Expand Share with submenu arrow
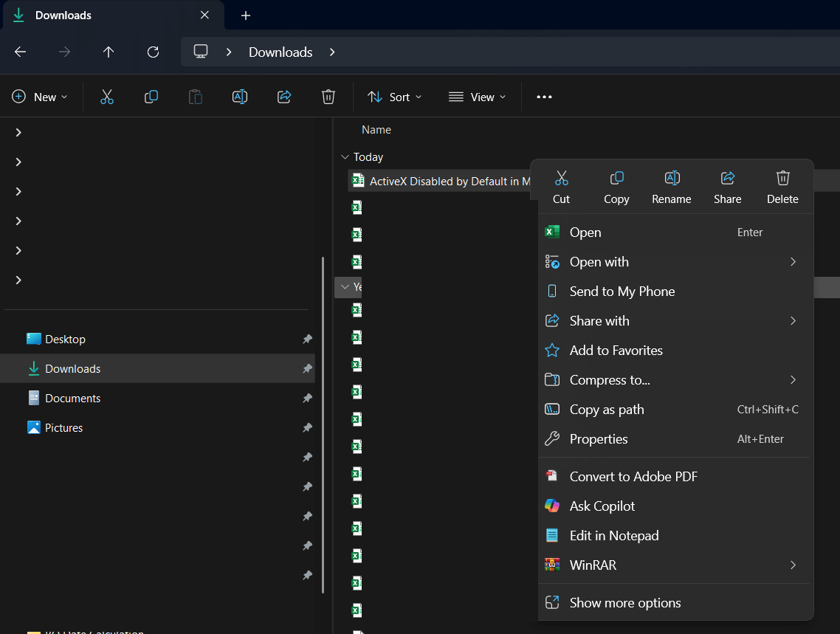This screenshot has width=840, height=634. click(x=793, y=321)
